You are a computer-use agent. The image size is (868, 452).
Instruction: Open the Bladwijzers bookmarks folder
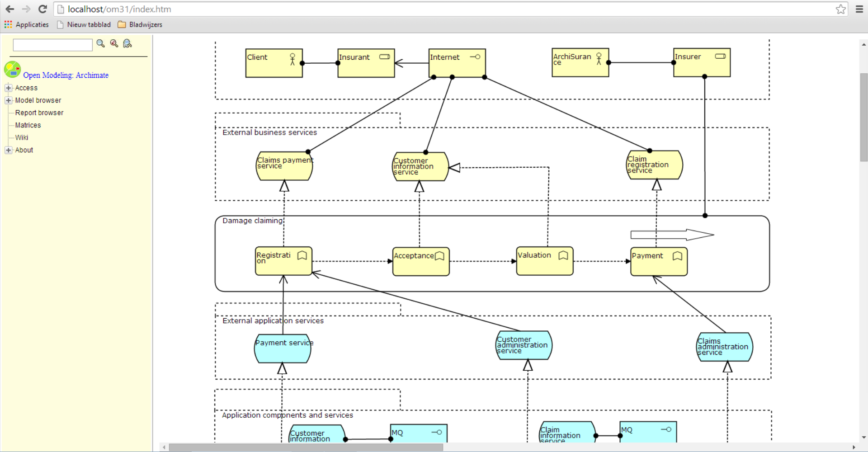[x=140, y=25]
